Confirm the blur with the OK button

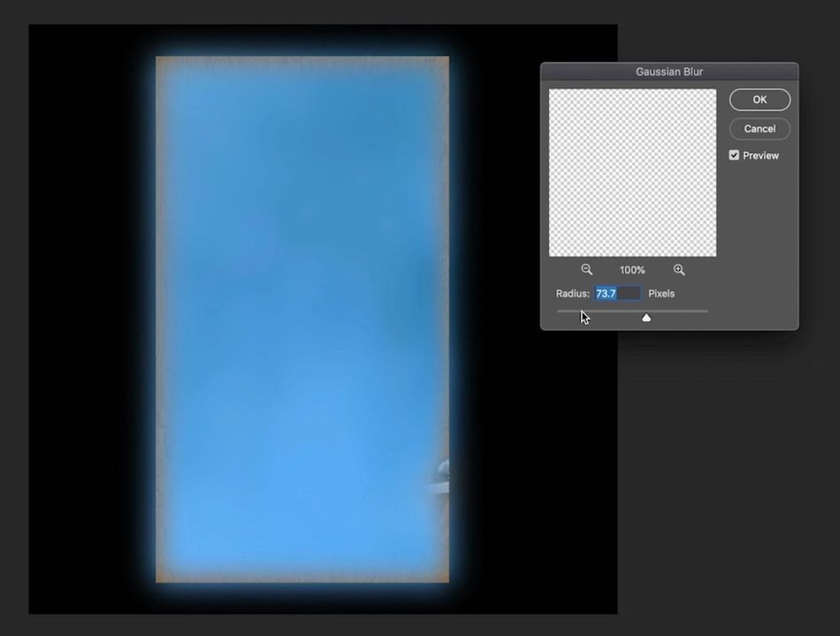(759, 99)
